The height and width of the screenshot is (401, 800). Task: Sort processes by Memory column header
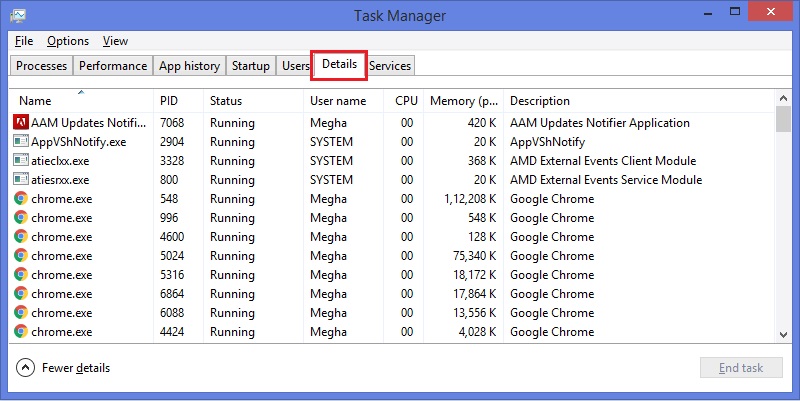click(463, 101)
